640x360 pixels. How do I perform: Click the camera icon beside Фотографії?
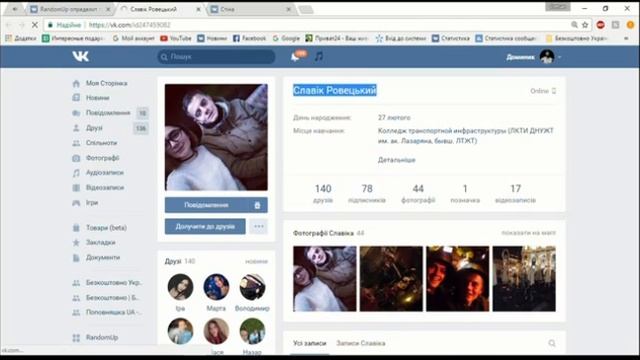[x=76, y=158]
